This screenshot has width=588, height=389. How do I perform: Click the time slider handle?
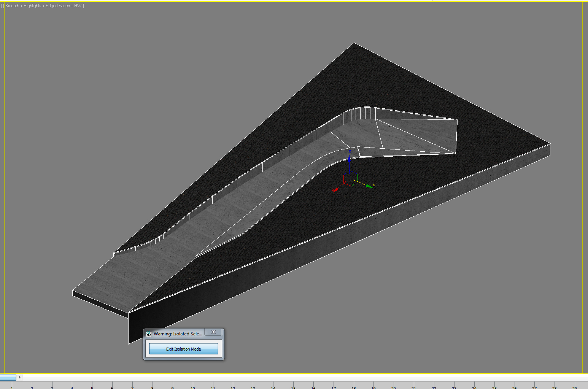pos(8,378)
